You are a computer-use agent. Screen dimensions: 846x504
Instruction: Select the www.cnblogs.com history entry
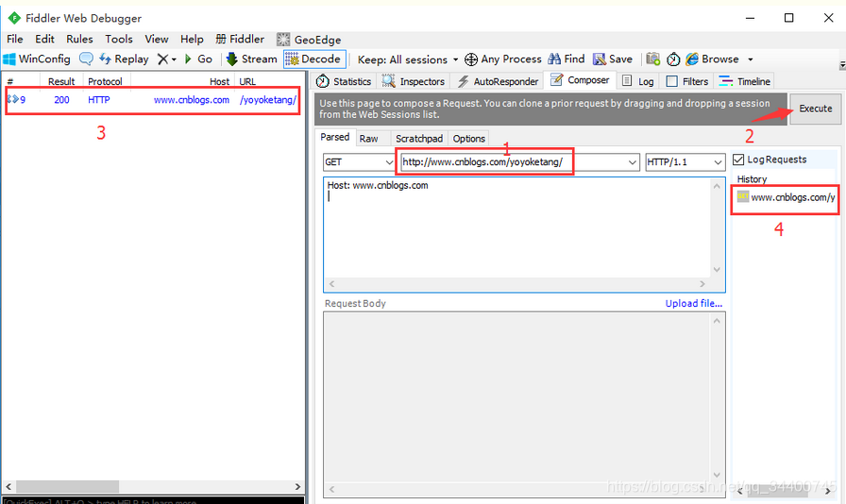coord(786,197)
